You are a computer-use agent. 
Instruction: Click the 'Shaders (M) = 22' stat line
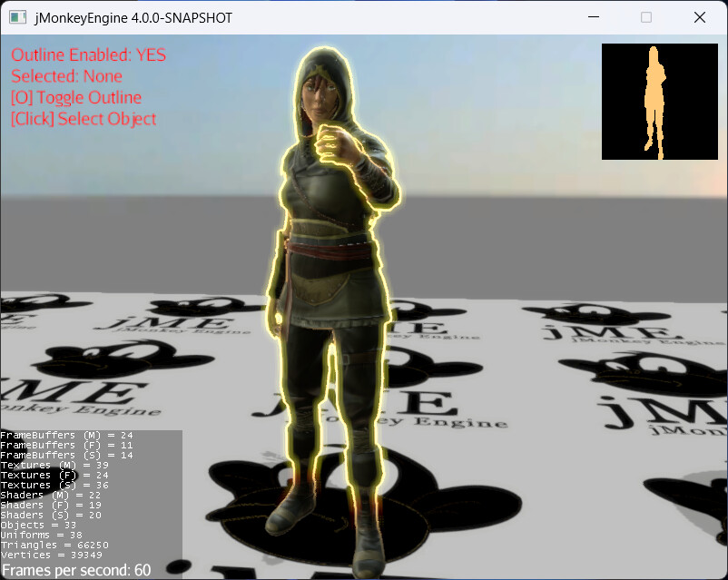pos(51,495)
